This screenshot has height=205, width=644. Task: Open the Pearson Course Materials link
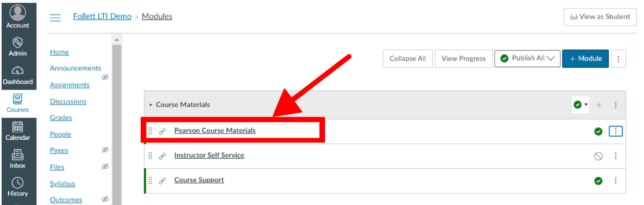pos(215,130)
